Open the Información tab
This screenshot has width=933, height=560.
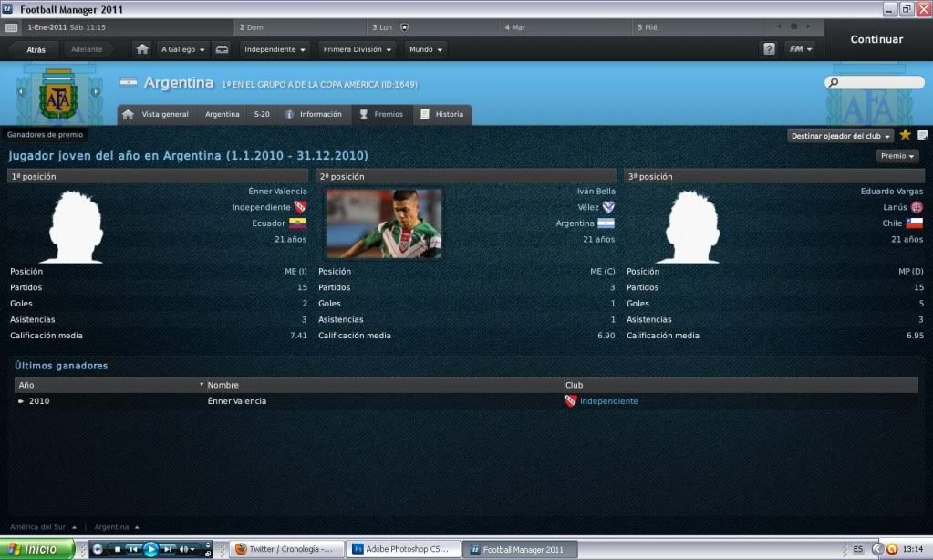tap(314, 114)
